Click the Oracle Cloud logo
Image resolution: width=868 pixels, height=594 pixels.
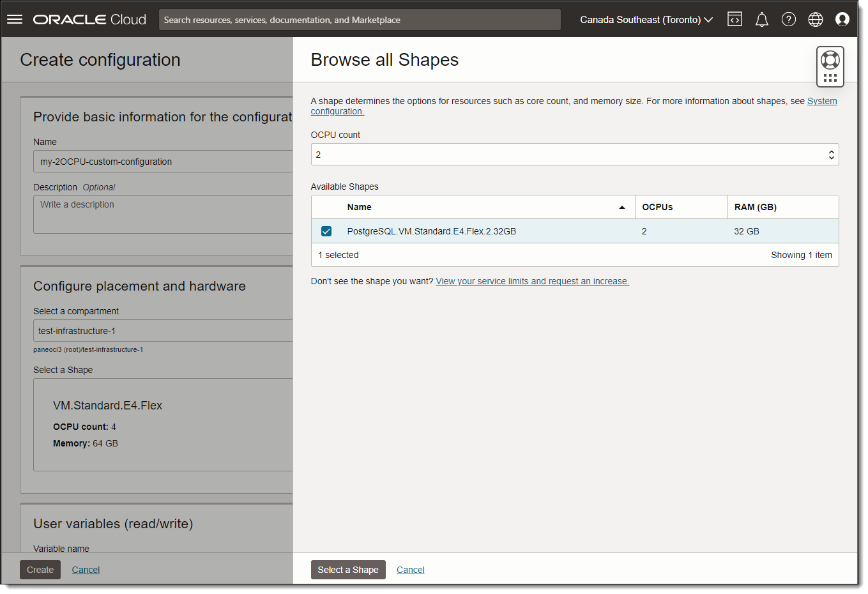[89, 20]
